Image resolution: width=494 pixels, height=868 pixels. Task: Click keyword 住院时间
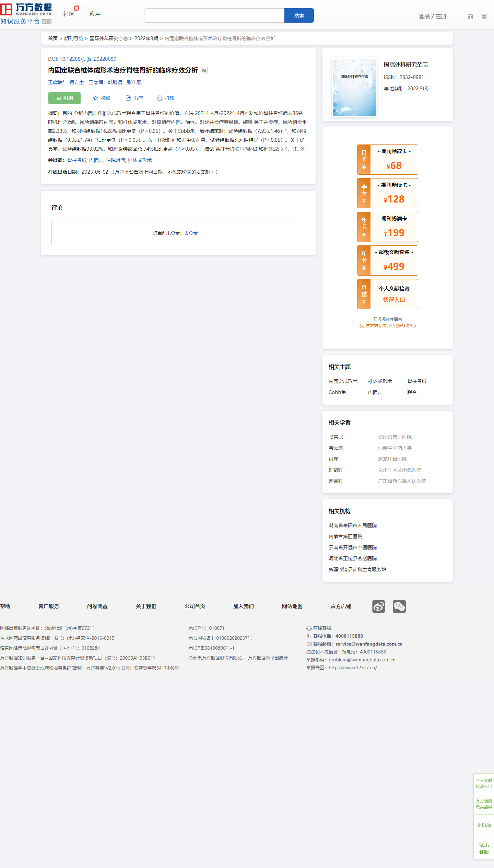coord(115,160)
